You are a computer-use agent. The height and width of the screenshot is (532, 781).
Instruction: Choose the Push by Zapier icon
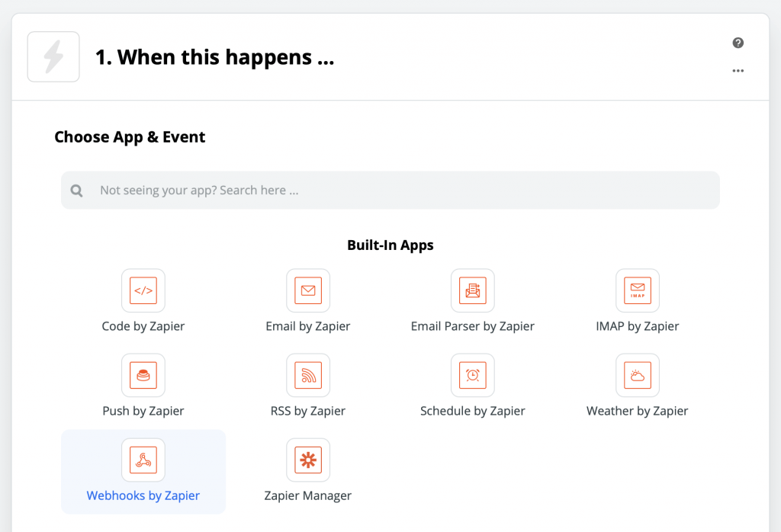(143, 375)
